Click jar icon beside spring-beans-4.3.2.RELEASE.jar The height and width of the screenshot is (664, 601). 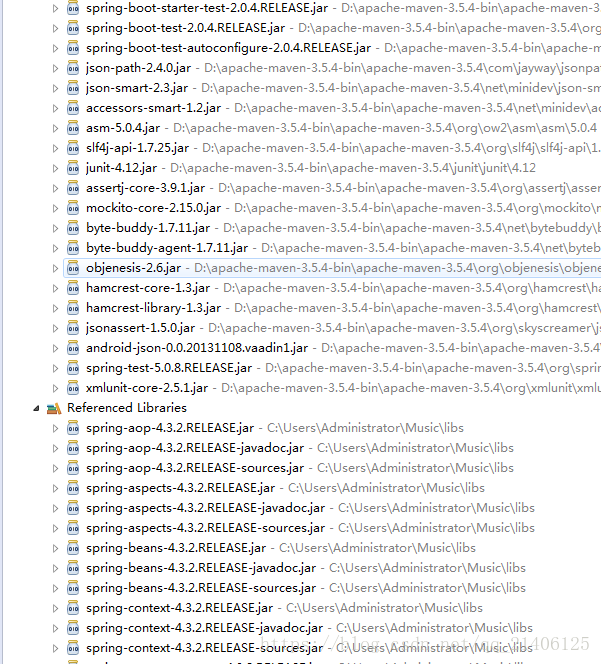(x=73, y=548)
